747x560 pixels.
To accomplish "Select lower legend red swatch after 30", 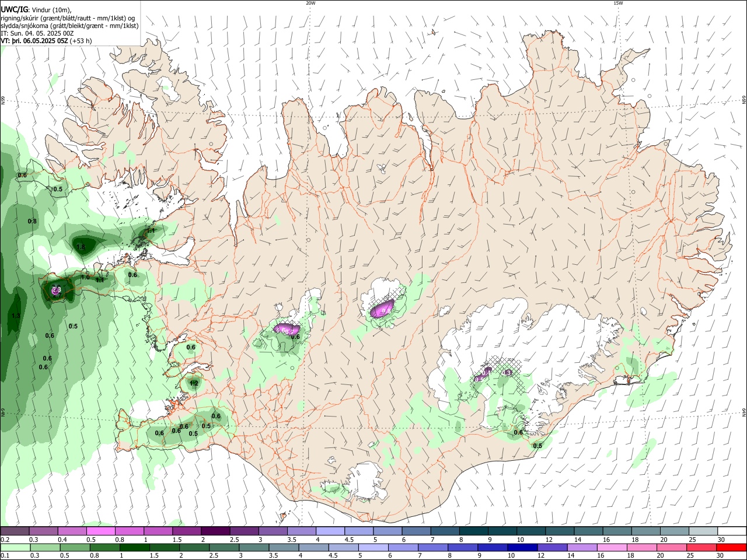I will coord(731,548).
